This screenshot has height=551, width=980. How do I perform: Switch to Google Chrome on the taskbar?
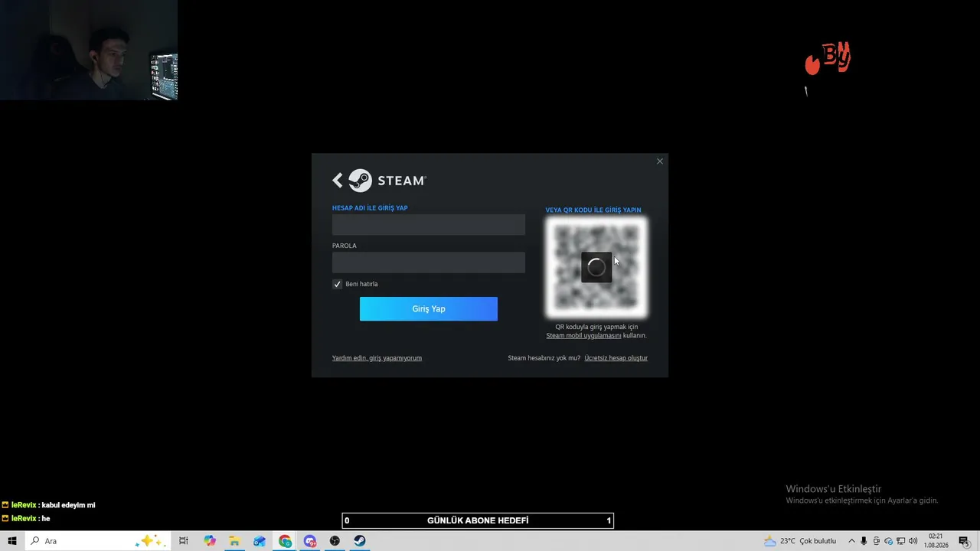[x=285, y=541]
